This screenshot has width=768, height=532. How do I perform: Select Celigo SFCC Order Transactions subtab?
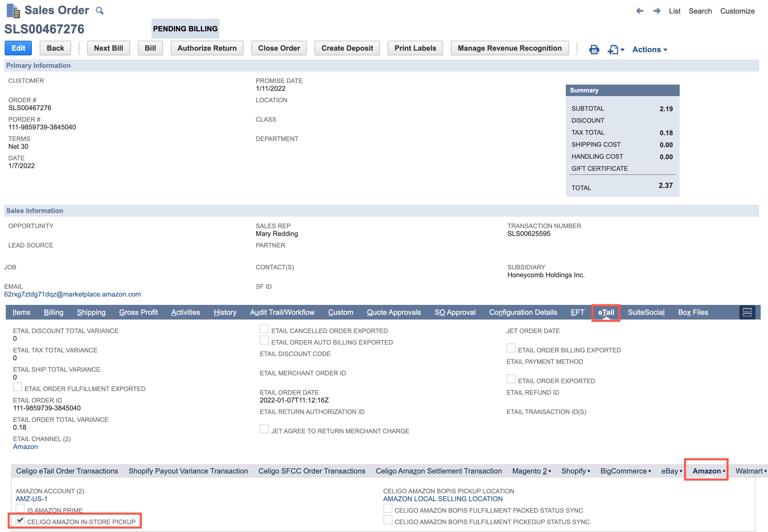(x=312, y=471)
